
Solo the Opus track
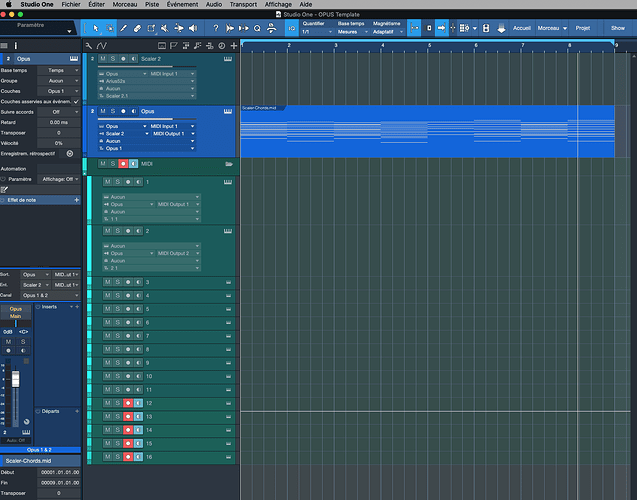tap(113, 111)
